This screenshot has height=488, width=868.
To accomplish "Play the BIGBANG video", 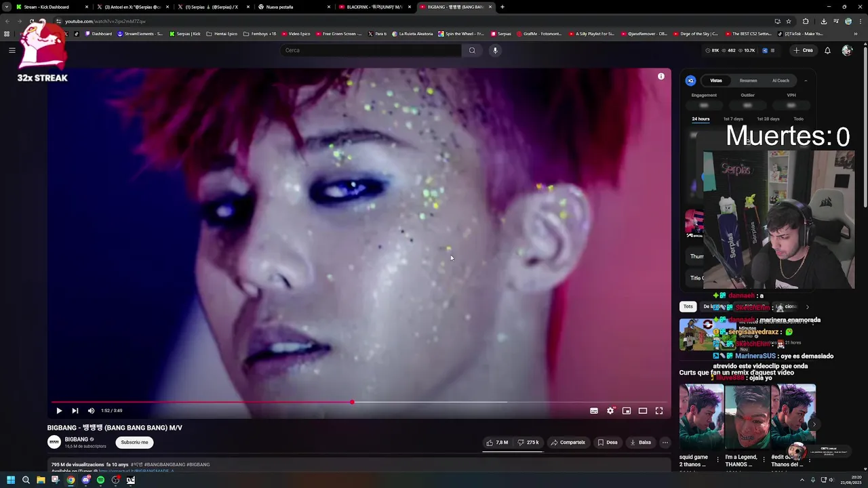I will 59,411.
